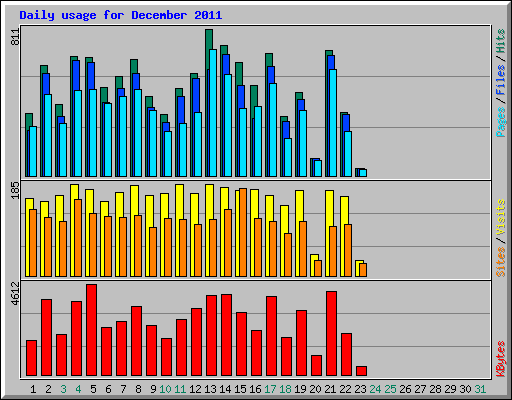Click weekend day '31' on the x-axis
The image size is (512, 400).
(x=480, y=389)
